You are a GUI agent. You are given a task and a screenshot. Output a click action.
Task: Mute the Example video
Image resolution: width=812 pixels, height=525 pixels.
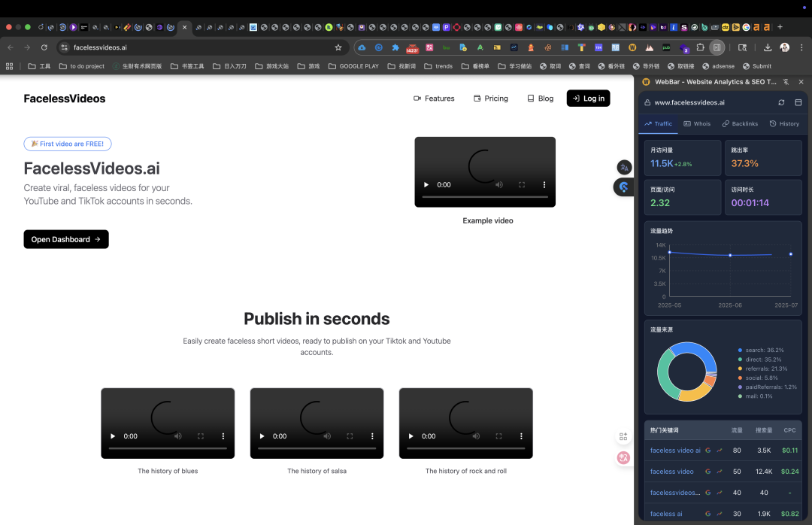[x=498, y=185]
